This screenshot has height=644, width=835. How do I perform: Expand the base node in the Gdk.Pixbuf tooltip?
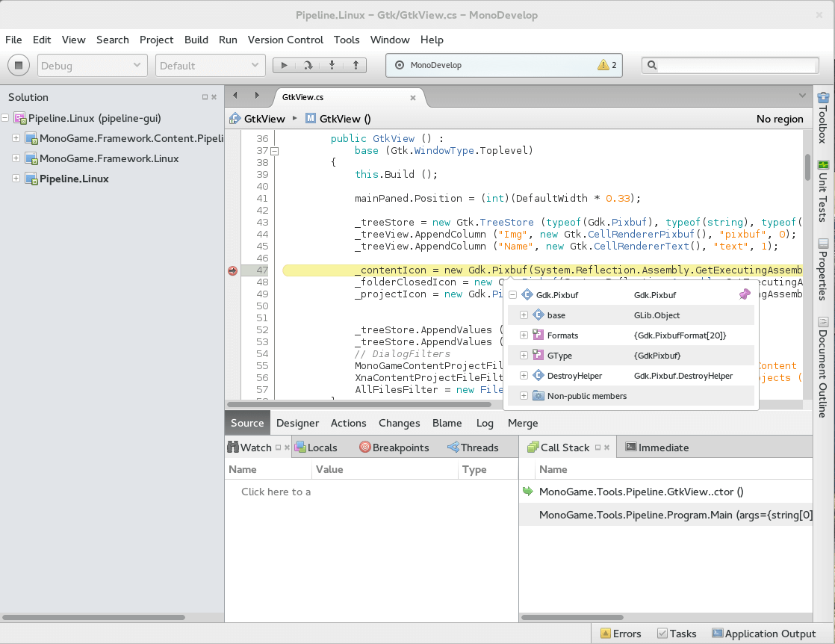click(524, 315)
